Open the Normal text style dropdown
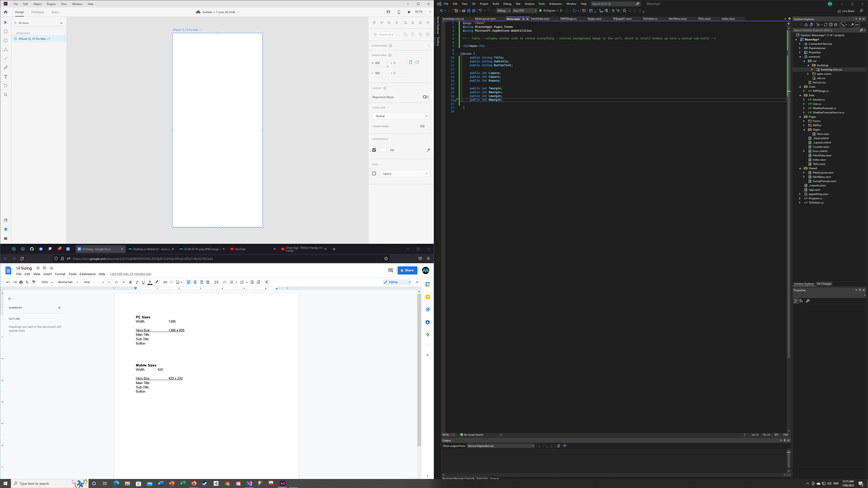 coord(68,282)
